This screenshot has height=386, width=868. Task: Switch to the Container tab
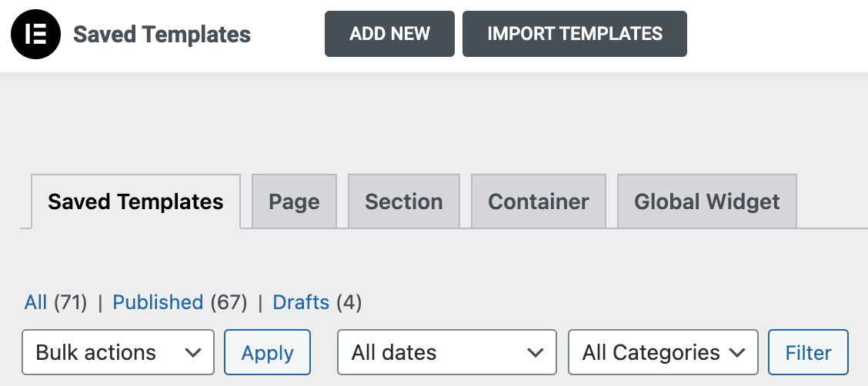pyautogui.click(x=538, y=201)
